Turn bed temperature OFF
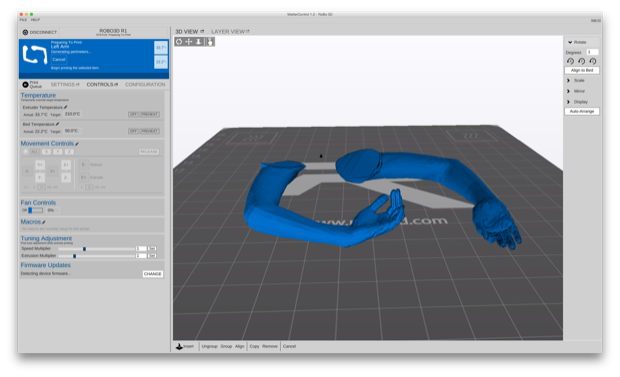This screenshot has height=377, width=620. tap(133, 131)
